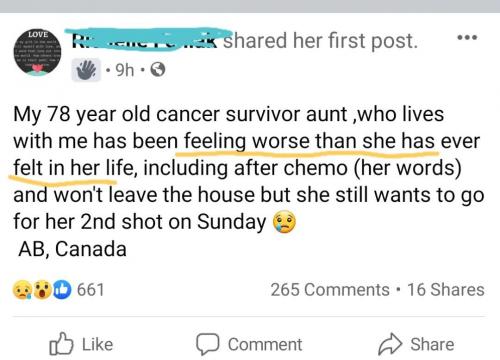500x360 pixels.
Task: Tap the crying face reaction icon
Action: pyautogui.click(x=22, y=290)
